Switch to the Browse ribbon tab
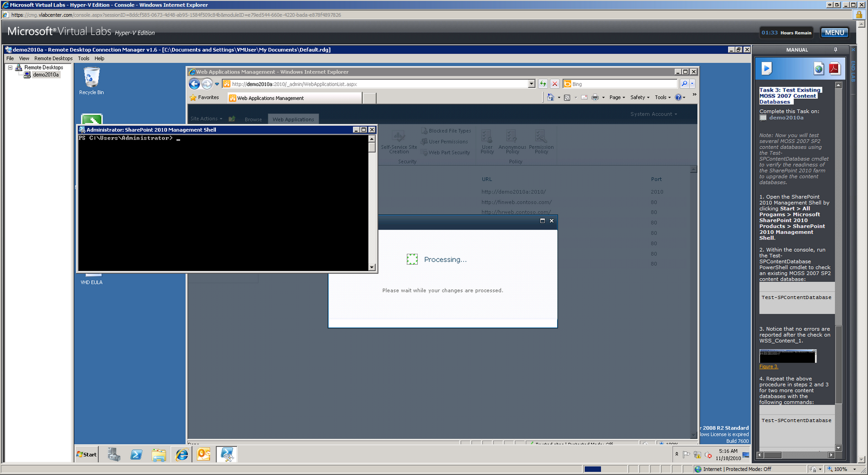 [253, 119]
